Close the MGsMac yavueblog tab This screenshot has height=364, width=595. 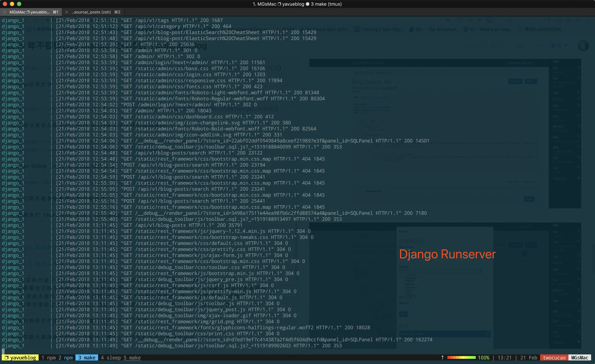click(5, 12)
